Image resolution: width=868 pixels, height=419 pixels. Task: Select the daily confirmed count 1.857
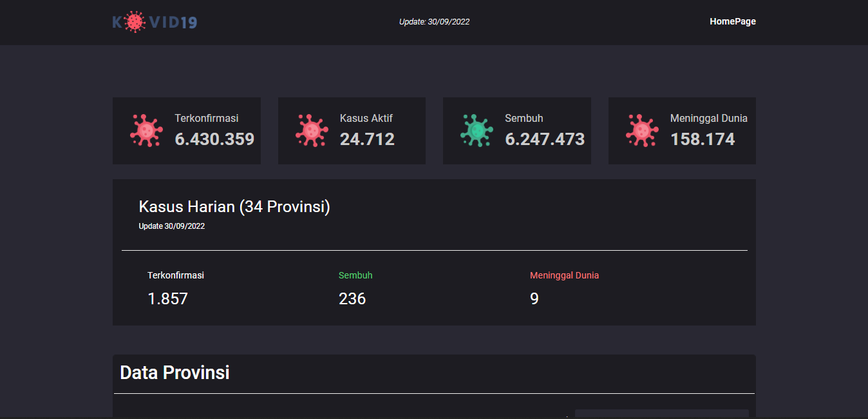[x=167, y=298]
